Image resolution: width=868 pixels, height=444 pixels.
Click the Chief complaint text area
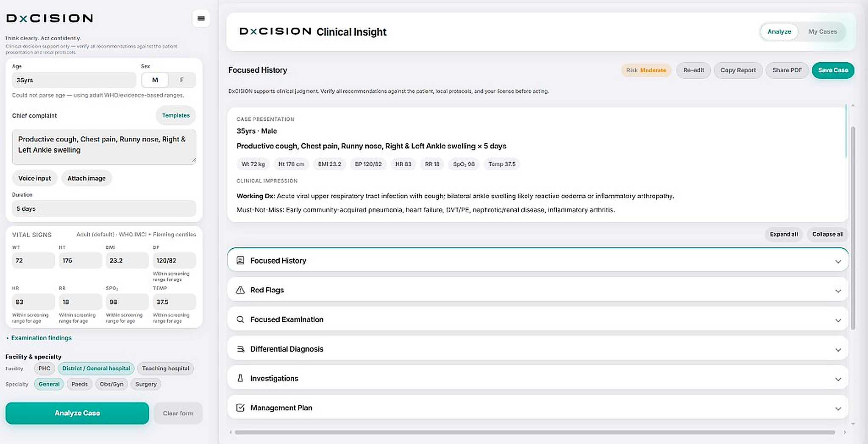pyautogui.click(x=104, y=147)
